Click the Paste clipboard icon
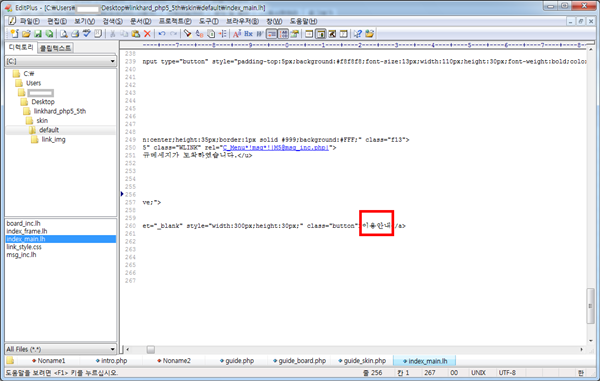 [x=135, y=34]
